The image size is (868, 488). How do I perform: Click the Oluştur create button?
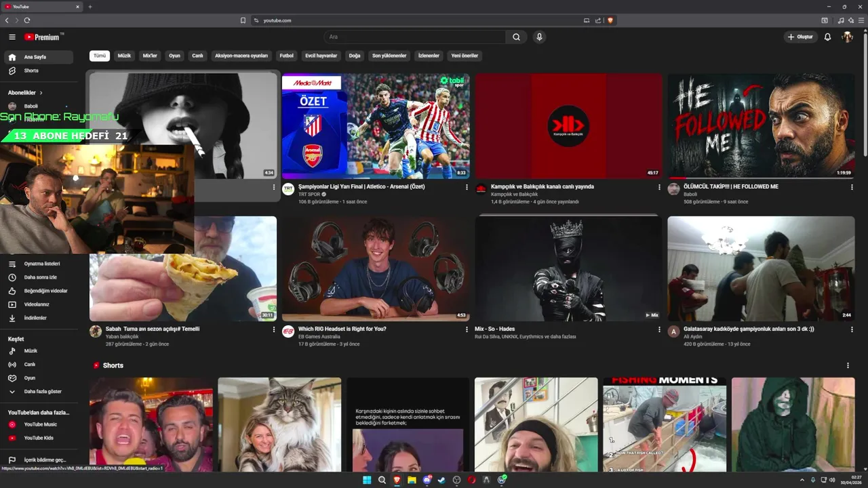coord(800,37)
